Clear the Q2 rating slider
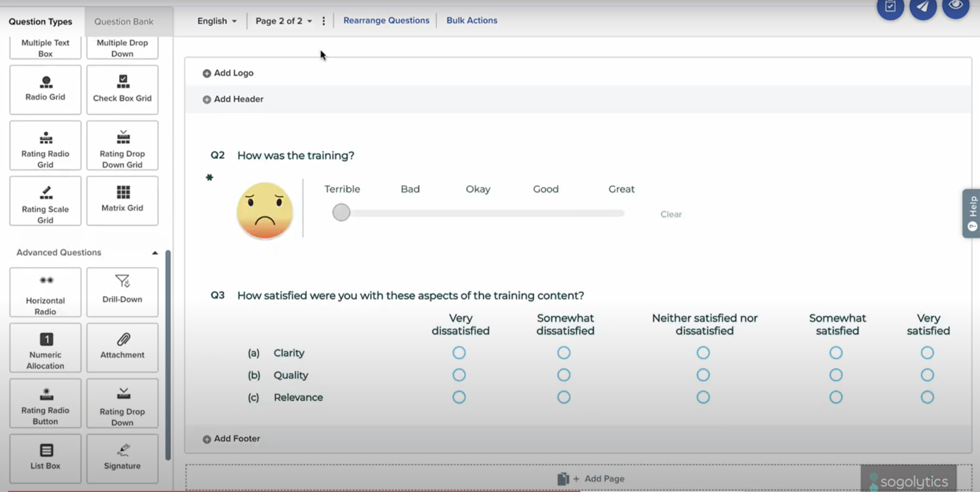The height and width of the screenshot is (492, 980). [x=671, y=214]
